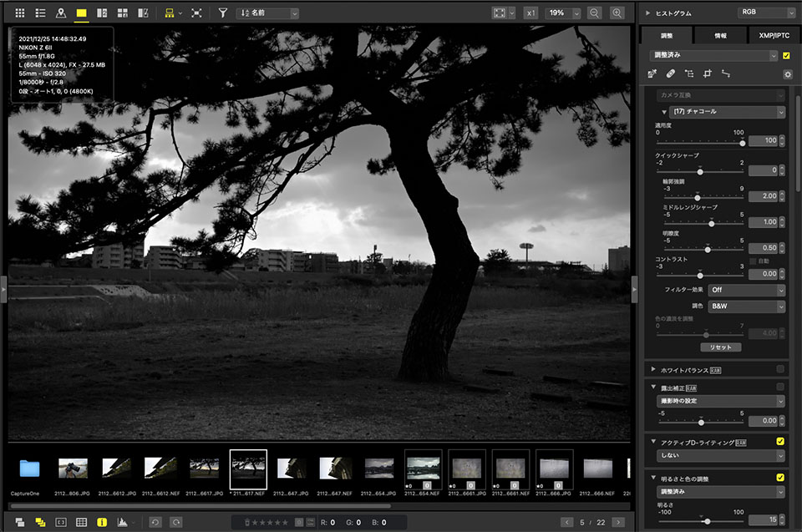Switch to thumbnail list view
This screenshot has height=532, width=802.
click(x=40, y=13)
